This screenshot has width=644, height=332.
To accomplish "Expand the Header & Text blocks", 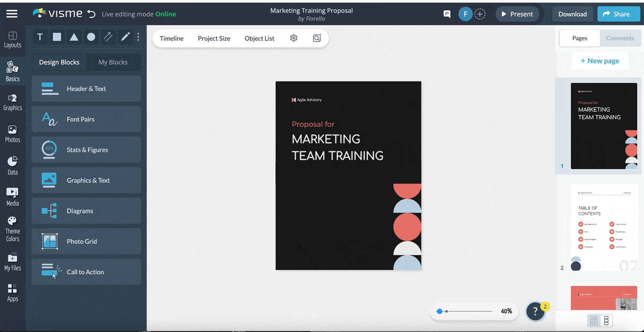I will click(x=86, y=89).
